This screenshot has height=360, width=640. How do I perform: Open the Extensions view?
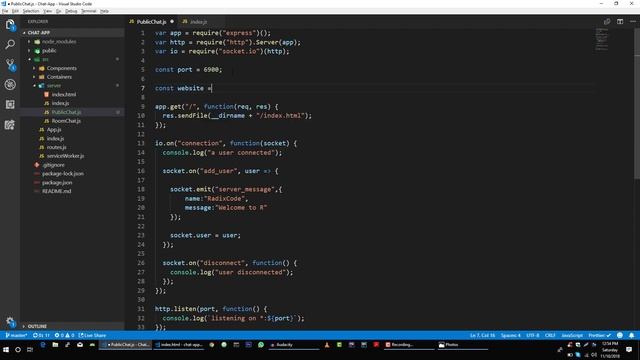click(x=10, y=104)
